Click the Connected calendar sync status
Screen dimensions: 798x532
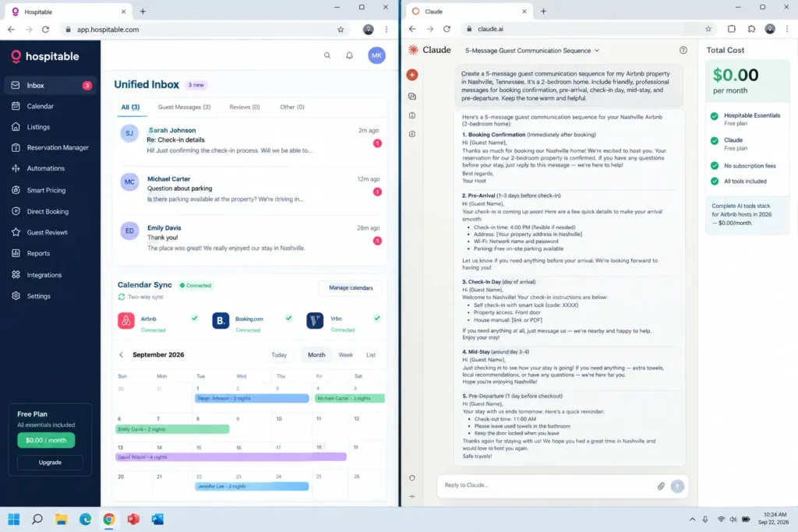[x=196, y=285]
